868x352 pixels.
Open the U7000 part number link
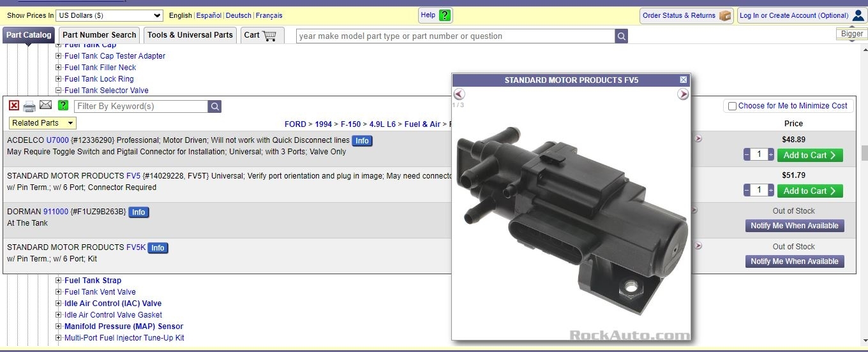[x=57, y=140]
